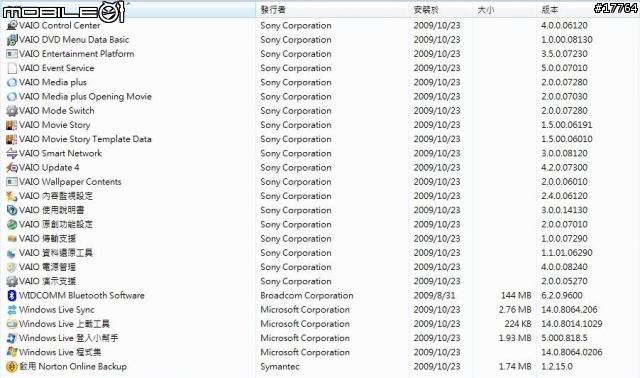Select the VAIO 電源管理 name
The height and width of the screenshot is (378, 640).
point(47,267)
